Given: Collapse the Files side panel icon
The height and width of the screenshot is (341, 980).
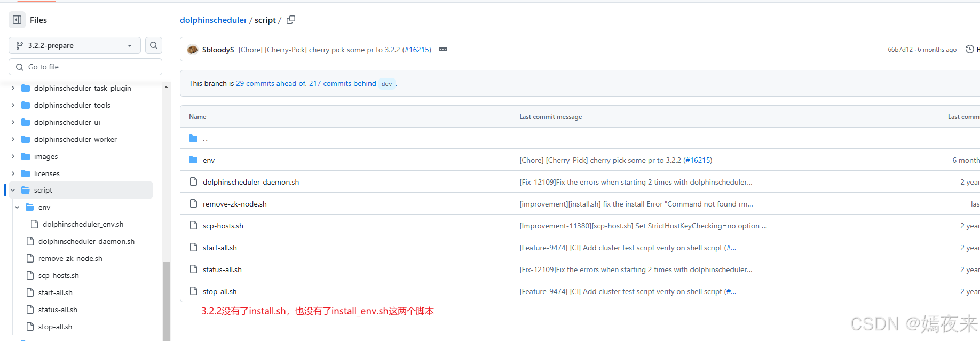Looking at the screenshot, I should click(x=17, y=20).
